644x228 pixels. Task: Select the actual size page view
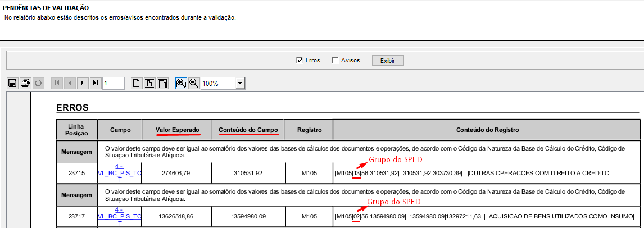click(x=137, y=83)
